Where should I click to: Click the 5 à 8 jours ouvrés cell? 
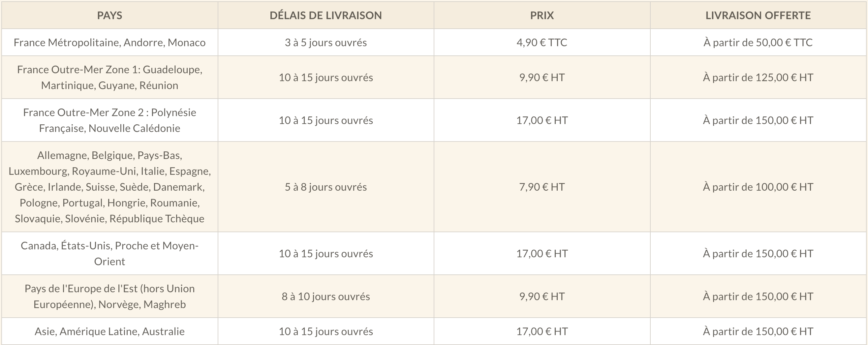point(325,187)
